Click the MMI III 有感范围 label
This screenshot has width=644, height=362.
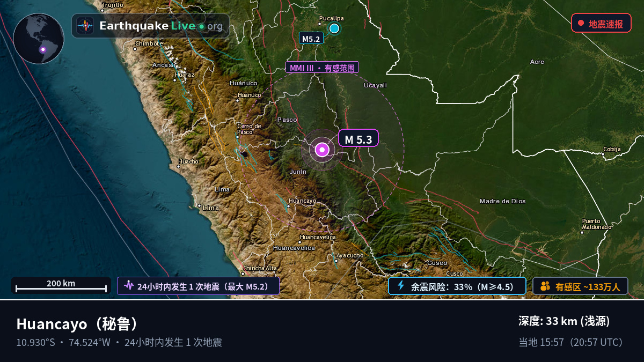tap(322, 68)
